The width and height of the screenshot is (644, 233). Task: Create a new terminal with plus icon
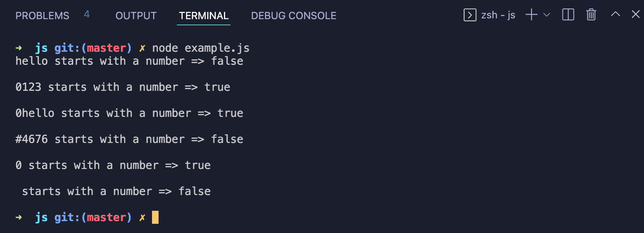pos(531,15)
